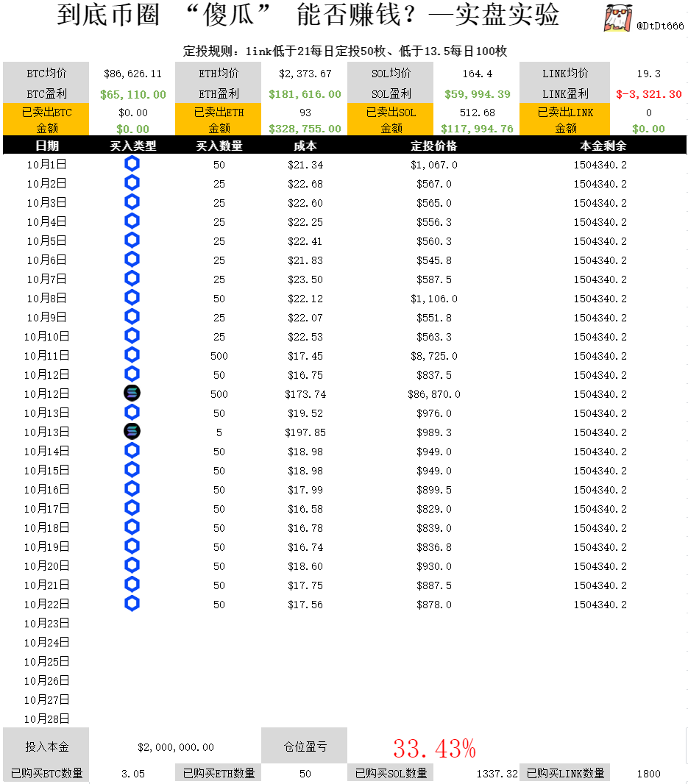Select the 日期 column header
The height and width of the screenshot is (784, 688).
pos(46,146)
